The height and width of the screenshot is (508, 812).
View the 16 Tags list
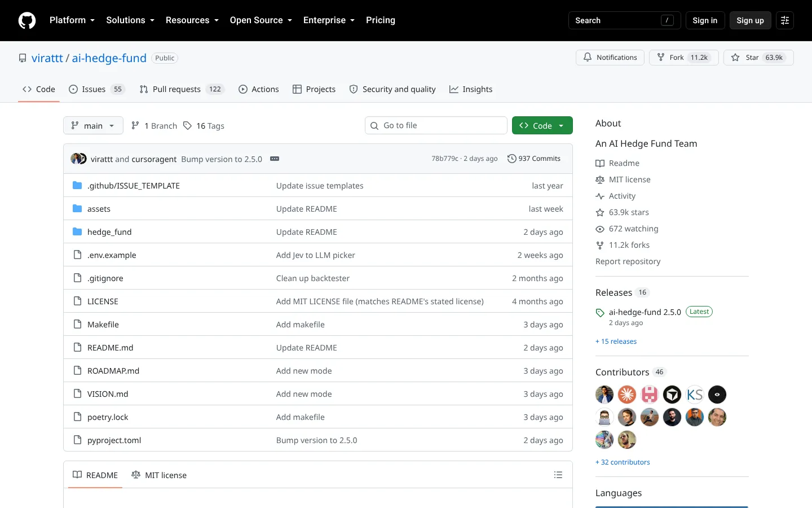click(x=204, y=126)
